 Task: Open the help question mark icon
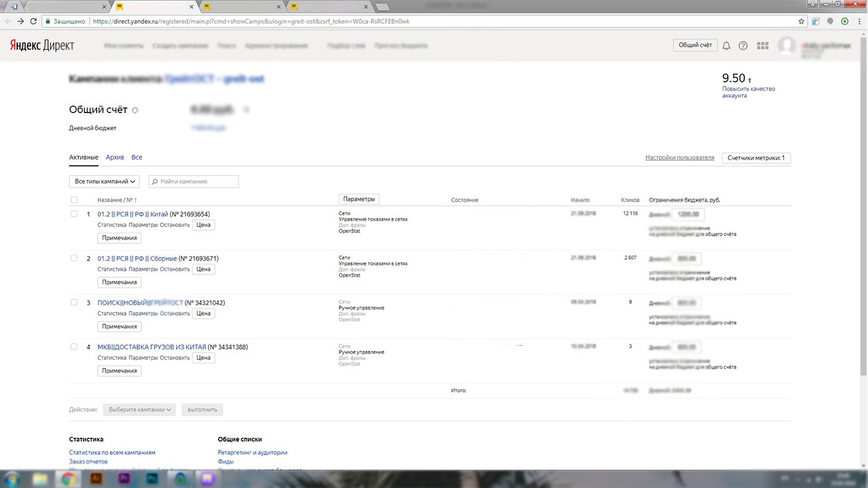tap(743, 46)
